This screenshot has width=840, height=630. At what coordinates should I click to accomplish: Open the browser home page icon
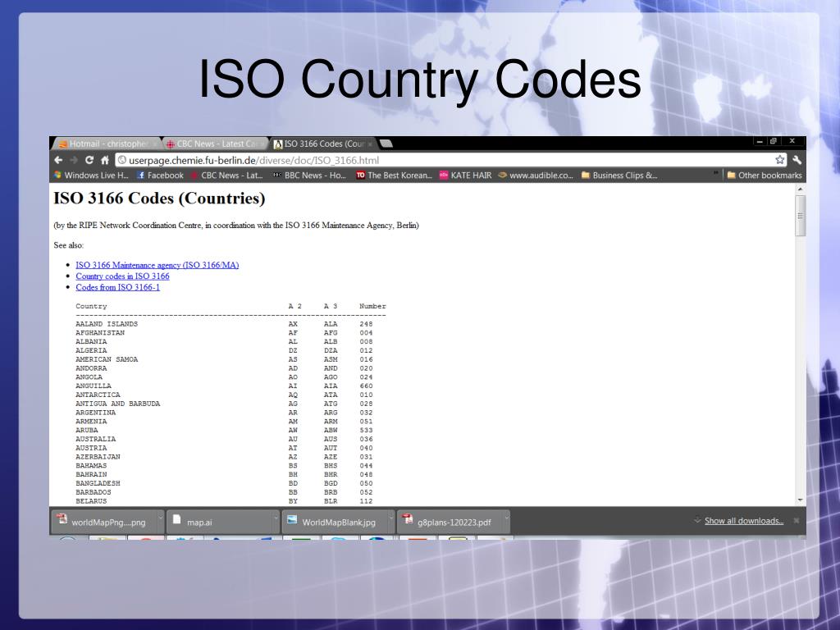pyautogui.click(x=105, y=160)
